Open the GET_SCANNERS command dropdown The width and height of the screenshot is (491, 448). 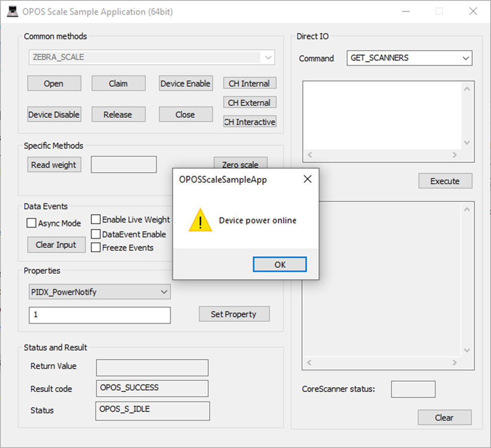tap(409, 58)
